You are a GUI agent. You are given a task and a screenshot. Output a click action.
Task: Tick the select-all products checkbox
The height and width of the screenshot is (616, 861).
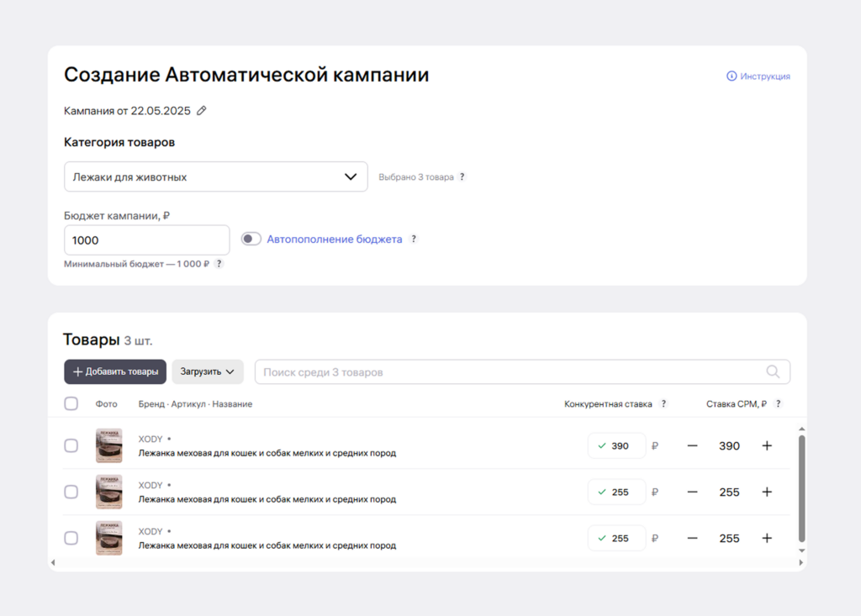tap(71, 403)
